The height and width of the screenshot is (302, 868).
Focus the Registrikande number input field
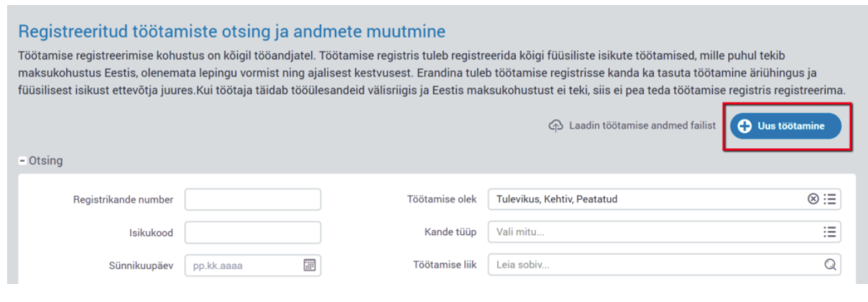252,200
